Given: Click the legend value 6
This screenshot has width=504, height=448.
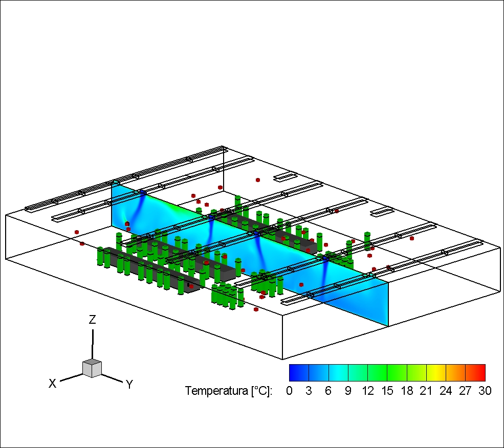Looking at the screenshot, I should [x=328, y=391].
